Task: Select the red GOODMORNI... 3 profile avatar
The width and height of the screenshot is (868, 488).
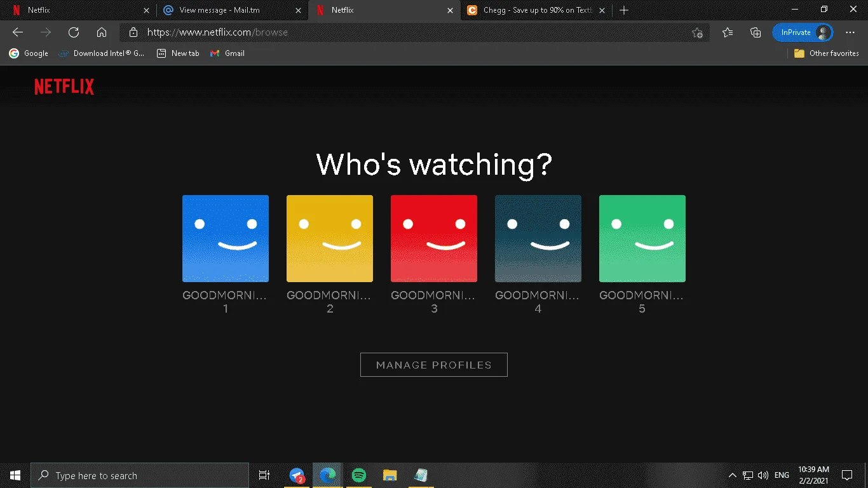Action: pyautogui.click(x=434, y=238)
